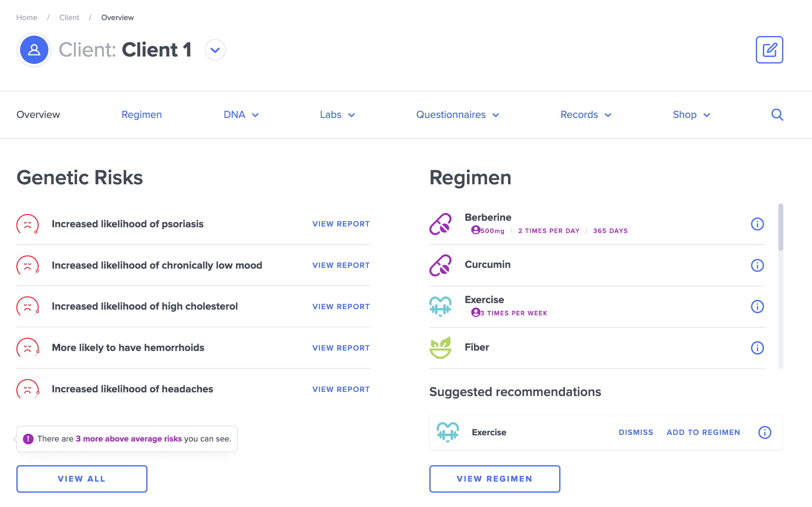The height and width of the screenshot is (507, 812).
Task: Expand the client selector chevron
Action: pos(215,49)
